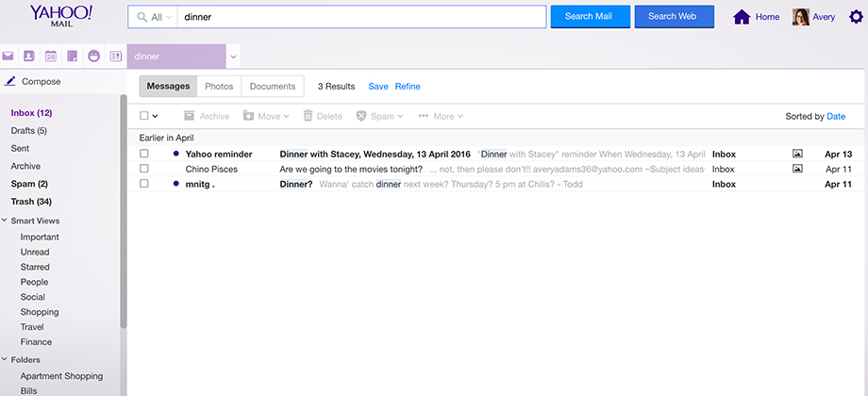The height and width of the screenshot is (396, 868).
Task: Click the Search Mail button
Action: (590, 17)
